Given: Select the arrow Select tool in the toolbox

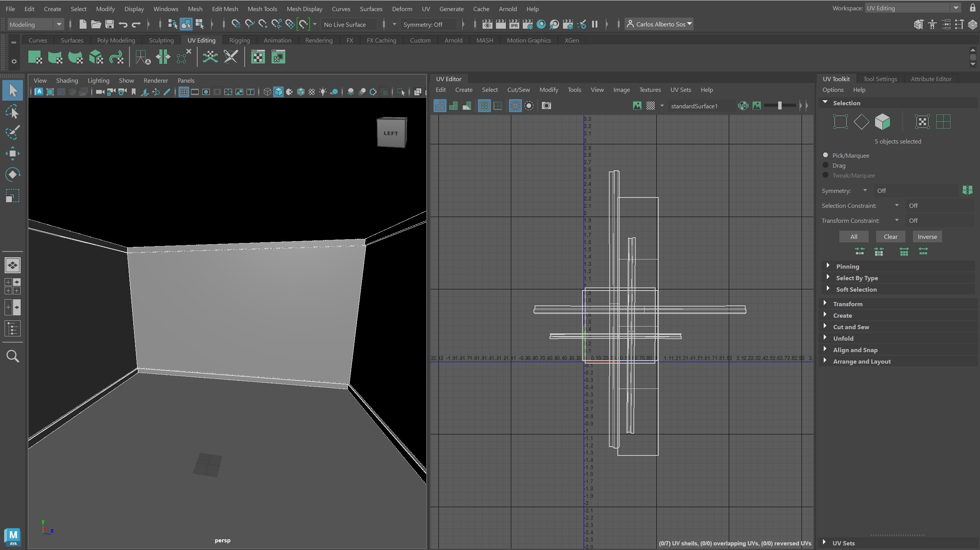Looking at the screenshot, I should (x=13, y=91).
